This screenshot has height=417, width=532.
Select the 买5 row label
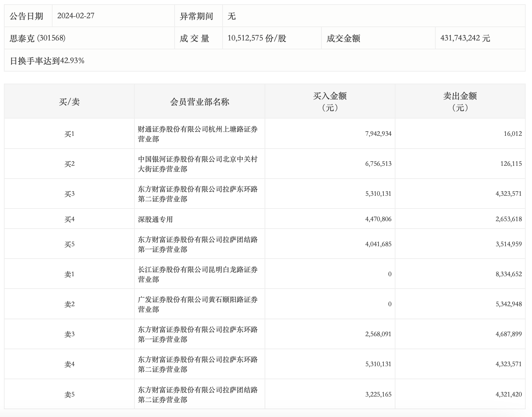[69, 244]
